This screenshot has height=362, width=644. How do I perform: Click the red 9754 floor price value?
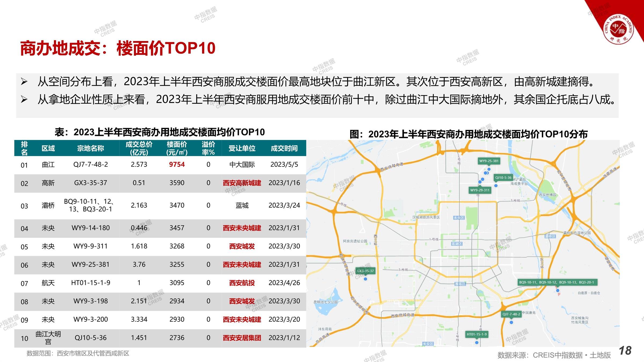(177, 165)
